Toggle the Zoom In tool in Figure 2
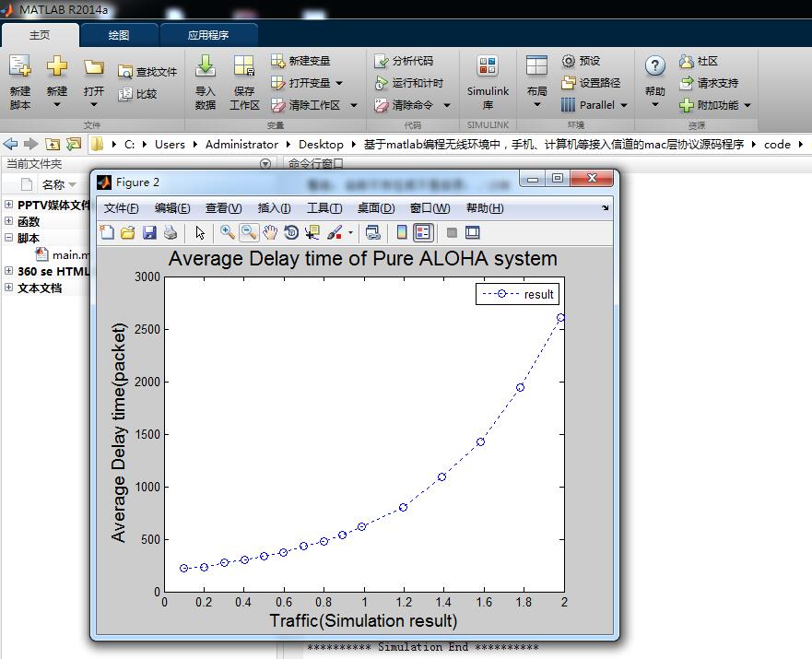Viewport: 812px width, 659px height. (228, 232)
